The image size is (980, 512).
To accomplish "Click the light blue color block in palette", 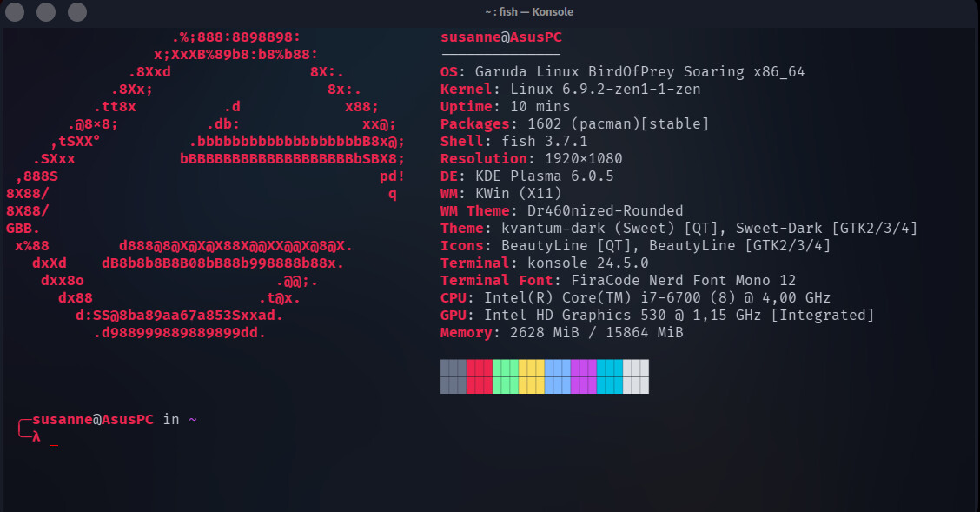I will coord(558,376).
